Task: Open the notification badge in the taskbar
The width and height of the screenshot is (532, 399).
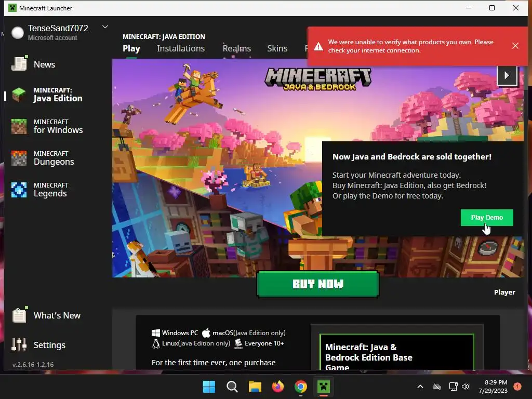Action: [517, 387]
